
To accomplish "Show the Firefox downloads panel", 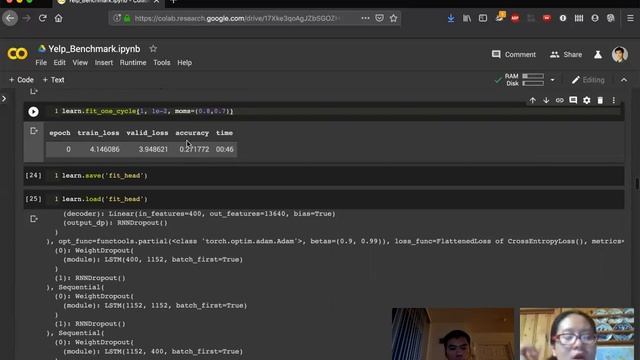I will pyautogui.click(x=451, y=18).
